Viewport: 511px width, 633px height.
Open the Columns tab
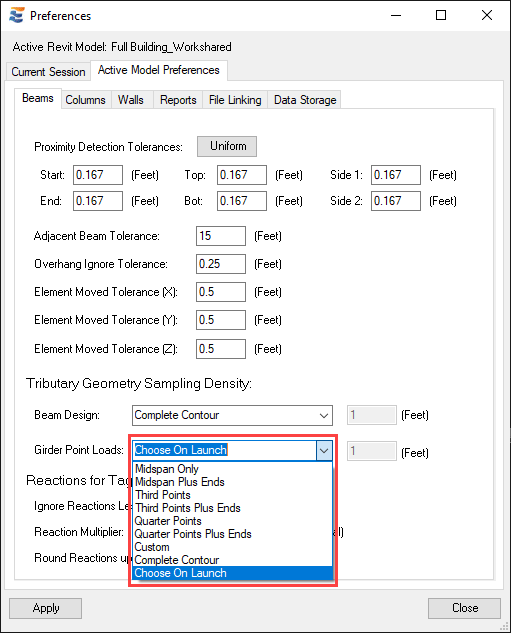click(86, 100)
